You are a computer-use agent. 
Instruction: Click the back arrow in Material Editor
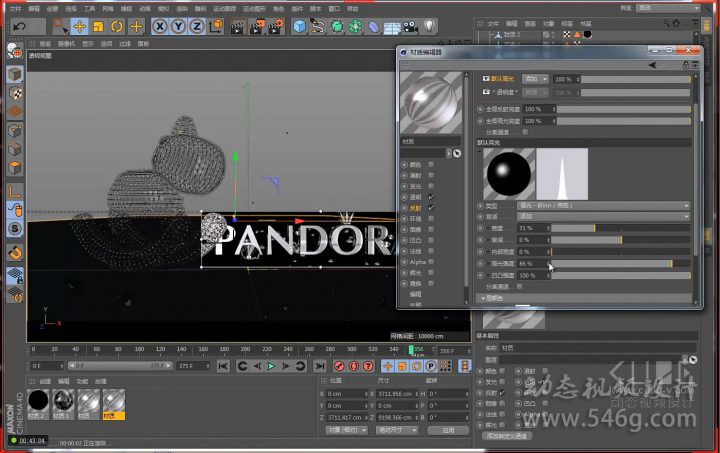(x=652, y=65)
